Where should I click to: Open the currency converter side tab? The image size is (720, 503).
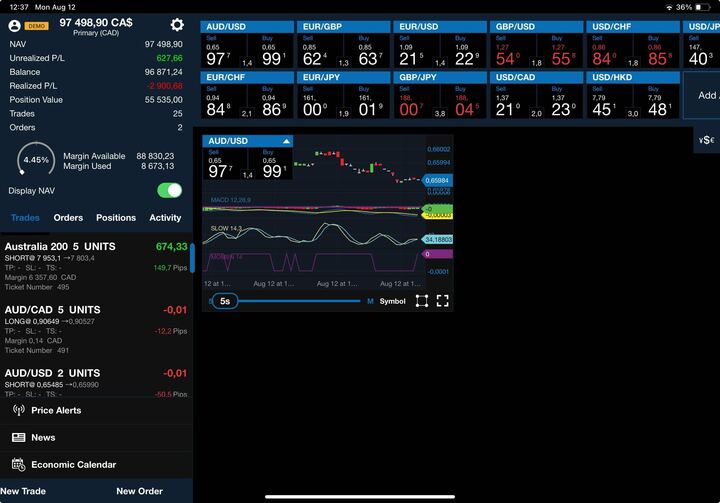click(x=706, y=140)
